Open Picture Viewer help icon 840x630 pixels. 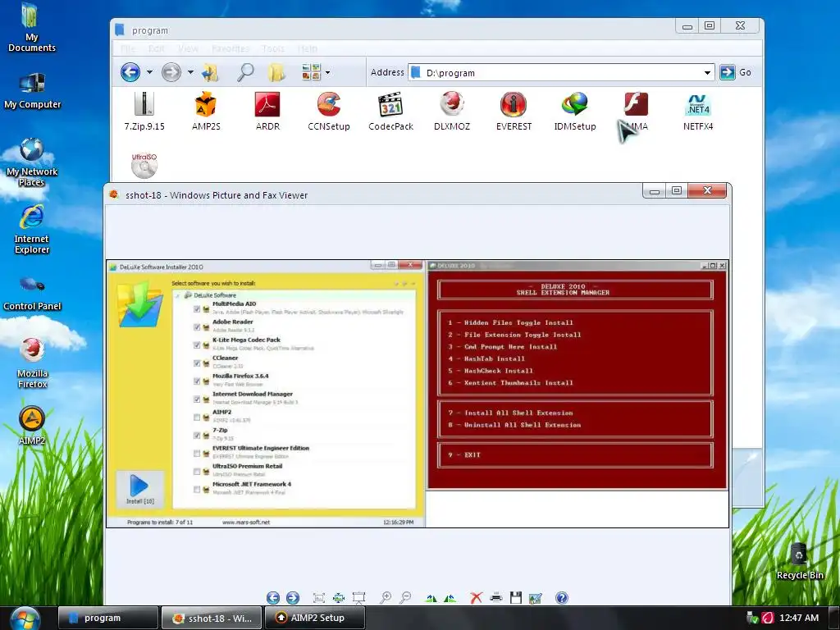point(561,598)
